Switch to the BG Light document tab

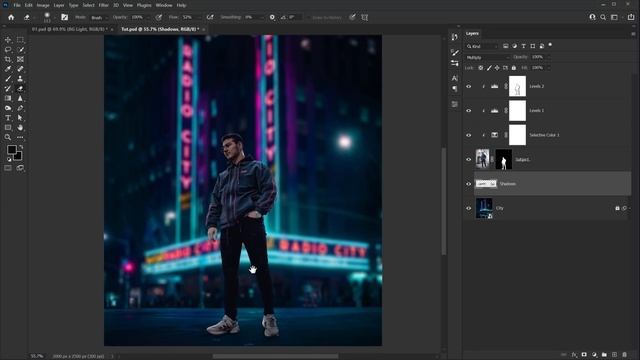pyautogui.click(x=69, y=29)
